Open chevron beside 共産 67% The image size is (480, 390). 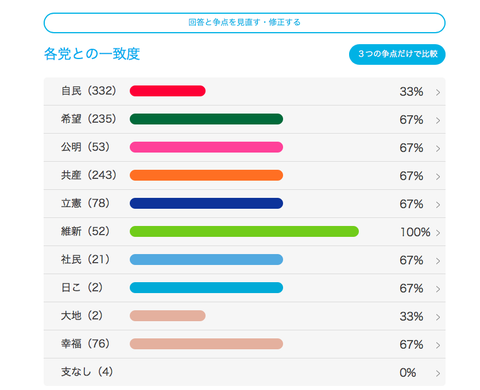[x=438, y=176]
